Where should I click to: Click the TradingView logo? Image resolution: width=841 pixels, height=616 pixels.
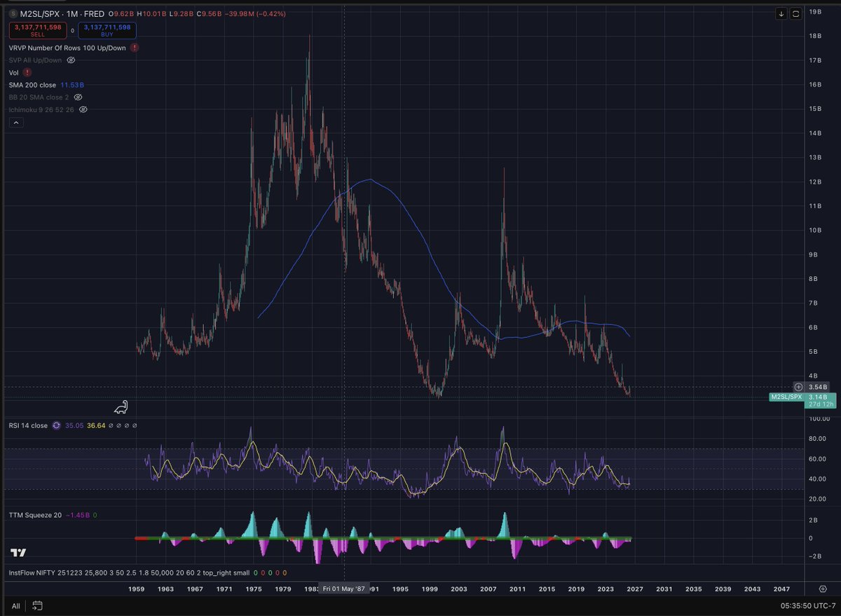18,553
